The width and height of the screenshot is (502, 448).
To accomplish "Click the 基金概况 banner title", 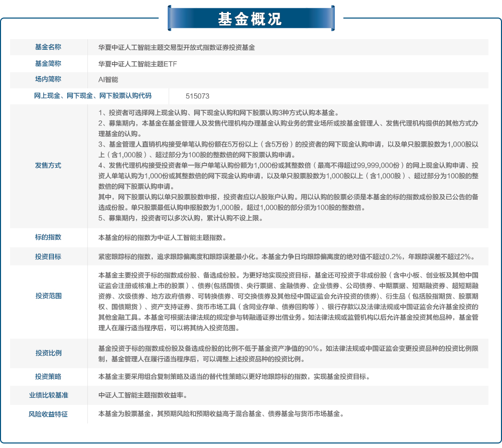I will coord(249,19).
